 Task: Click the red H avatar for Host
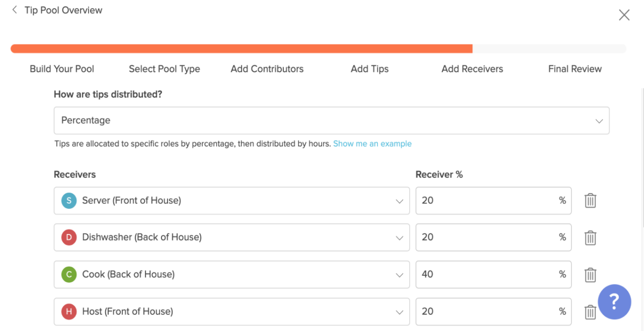coord(68,312)
